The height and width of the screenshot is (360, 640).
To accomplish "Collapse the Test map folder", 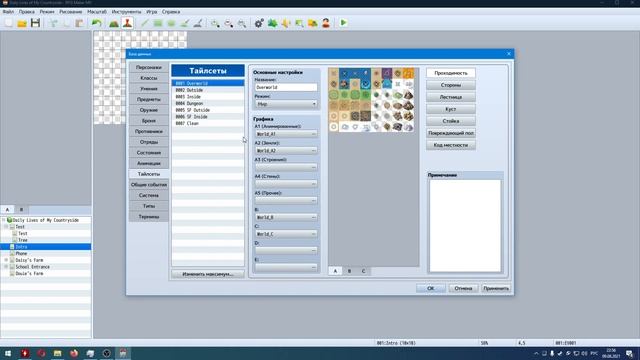I will point(6,227).
